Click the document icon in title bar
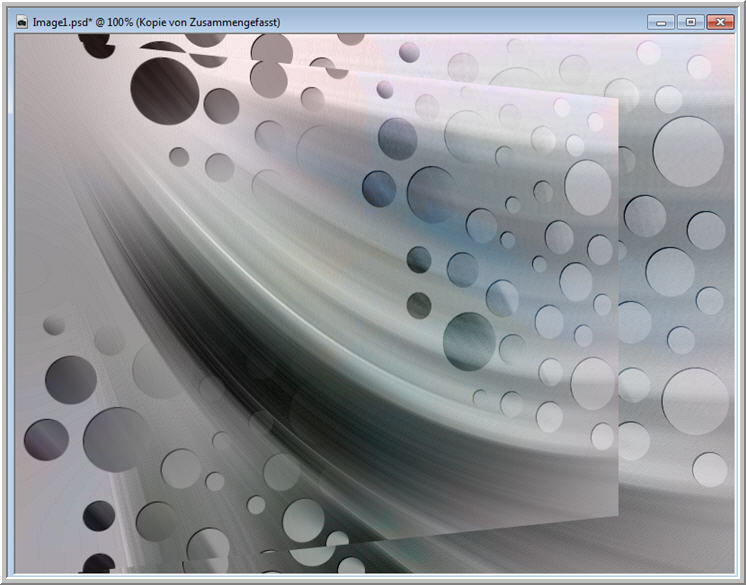Viewport: 746px width, 585px height. point(21,22)
